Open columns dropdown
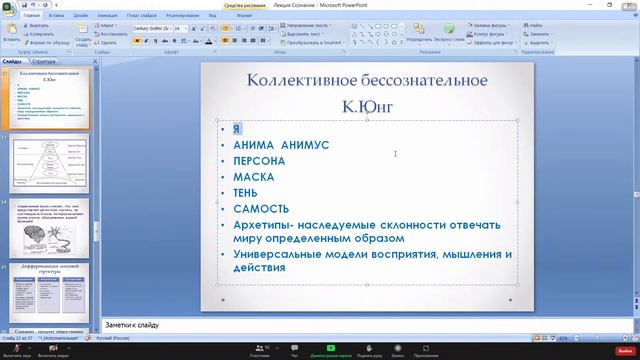This screenshot has width=640, height=360. point(264,40)
